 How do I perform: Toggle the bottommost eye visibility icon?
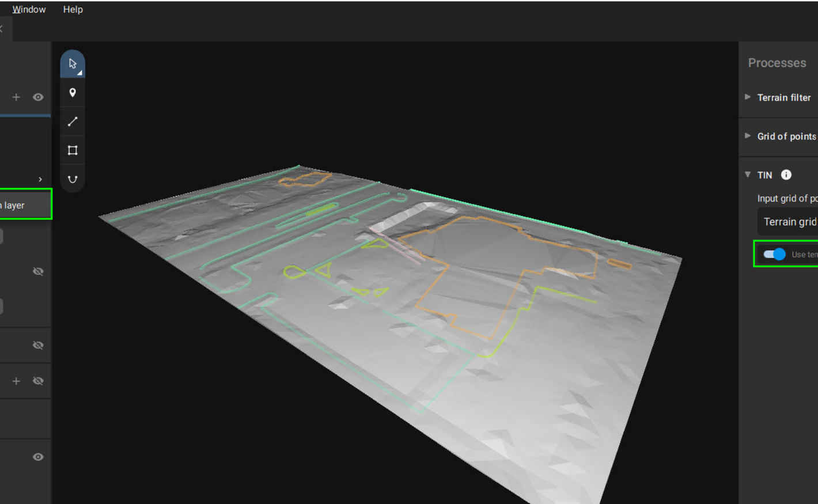coord(38,457)
